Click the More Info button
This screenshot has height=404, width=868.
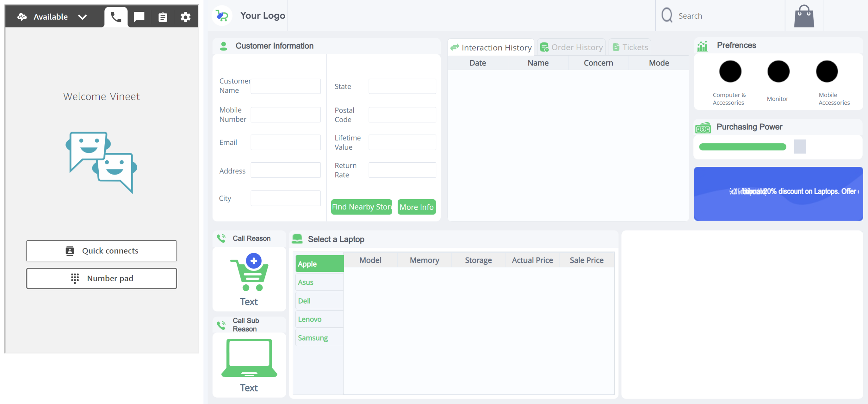point(416,207)
